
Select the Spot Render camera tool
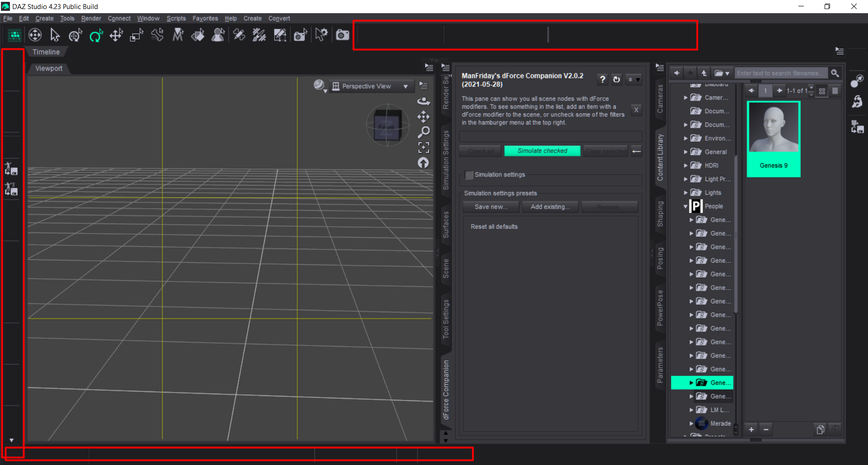tap(300, 35)
